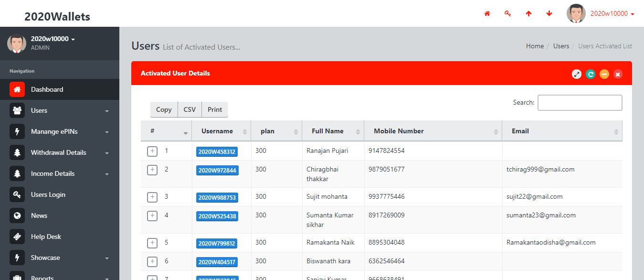
Task: Expand row 5 for Ramakanta Naik
Action: pos(152,243)
